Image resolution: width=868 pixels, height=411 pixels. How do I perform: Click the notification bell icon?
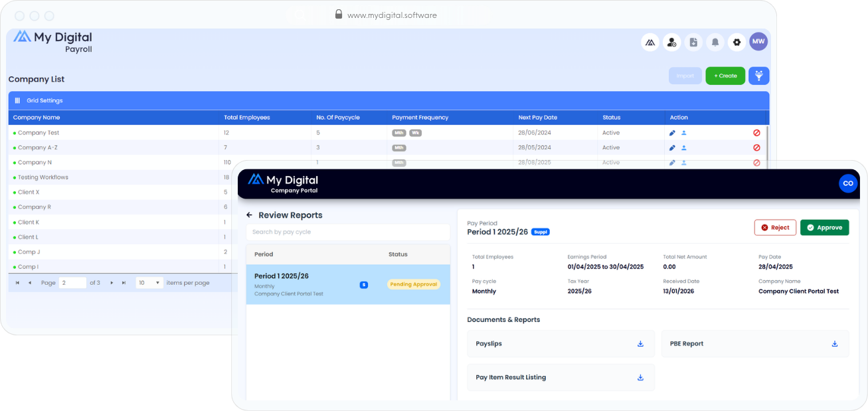[x=715, y=42]
